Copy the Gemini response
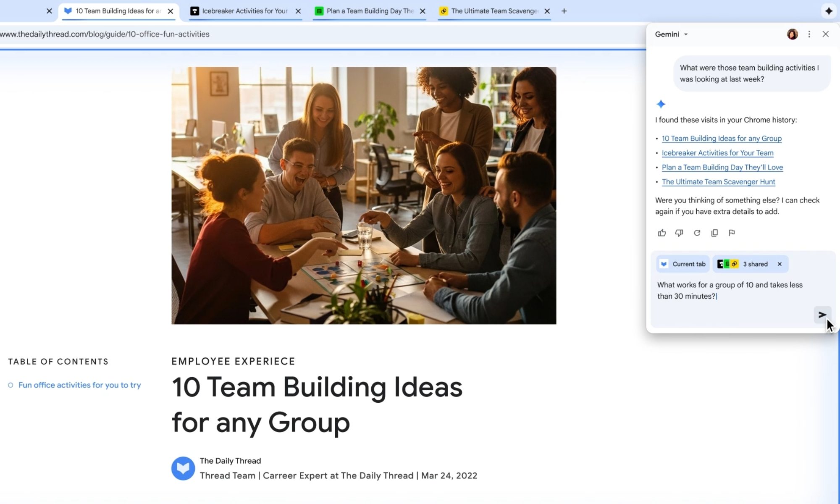This screenshot has width=840, height=504. click(x=714, y=233)
